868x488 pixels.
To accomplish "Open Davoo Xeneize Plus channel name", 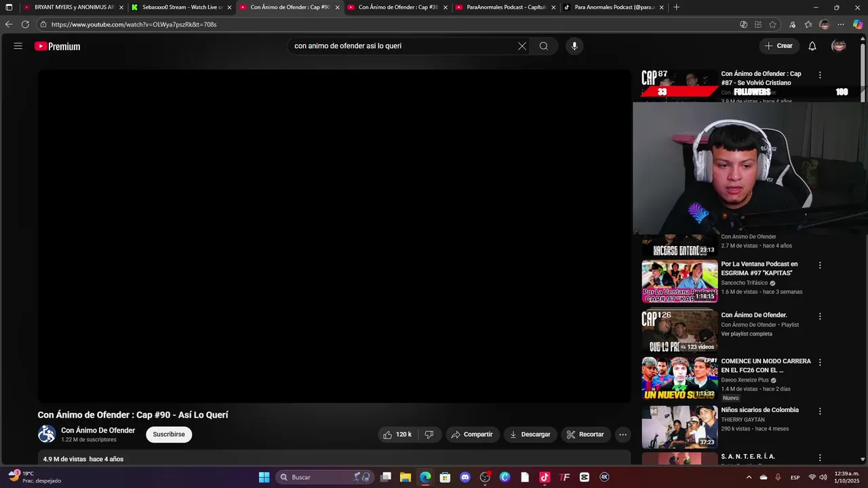I will tap(745, 380).
